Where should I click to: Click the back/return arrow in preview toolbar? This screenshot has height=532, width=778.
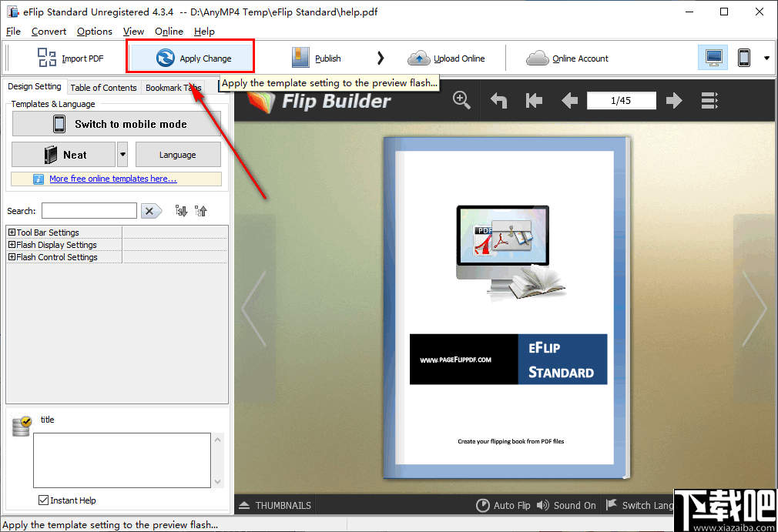point(498,101)
